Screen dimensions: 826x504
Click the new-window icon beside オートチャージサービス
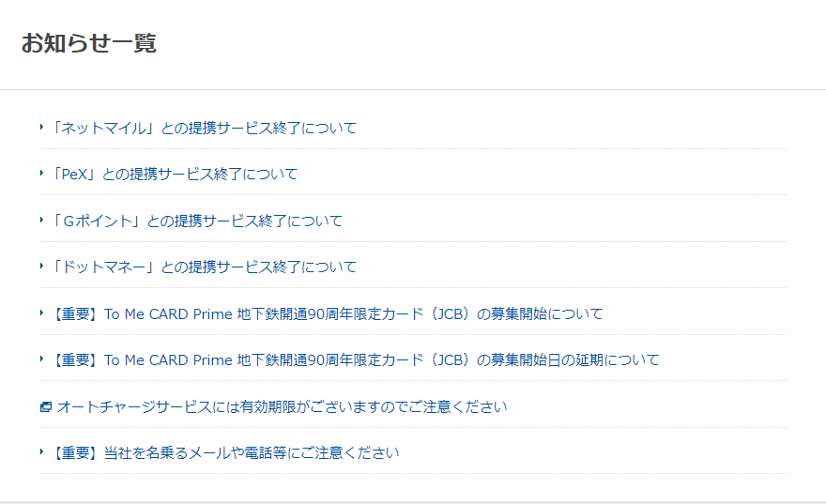(45, 406)
